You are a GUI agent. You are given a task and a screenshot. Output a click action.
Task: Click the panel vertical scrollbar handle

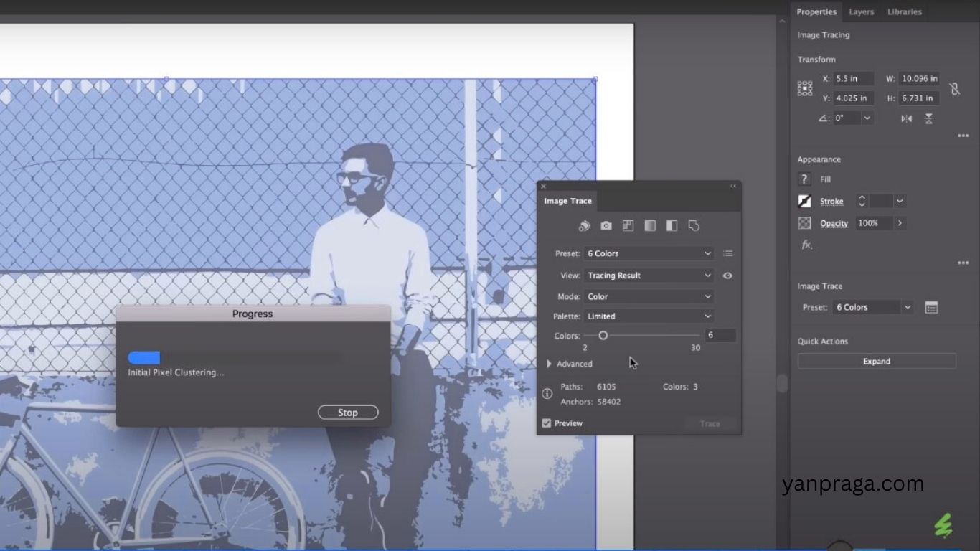(x=782, y=383)
